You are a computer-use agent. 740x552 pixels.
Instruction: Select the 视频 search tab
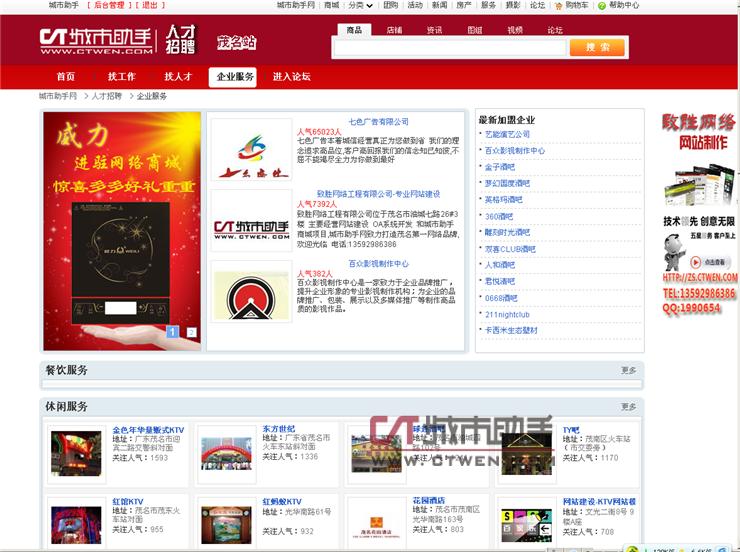(515, 30)
